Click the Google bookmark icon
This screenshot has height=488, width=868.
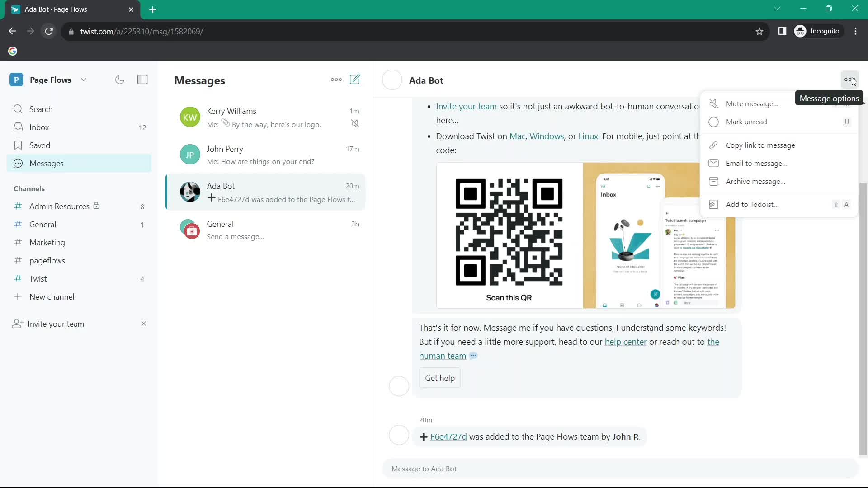pos(13,51)
